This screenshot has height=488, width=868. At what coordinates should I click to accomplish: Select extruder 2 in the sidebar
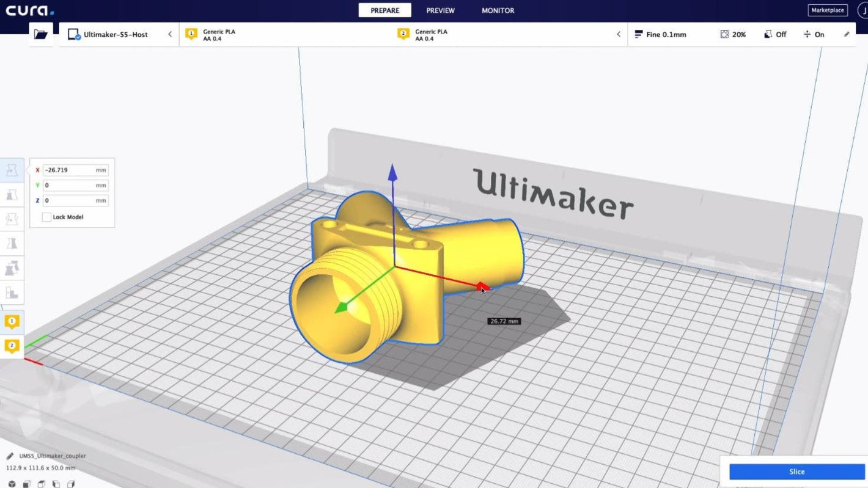(x=12, y=346)
